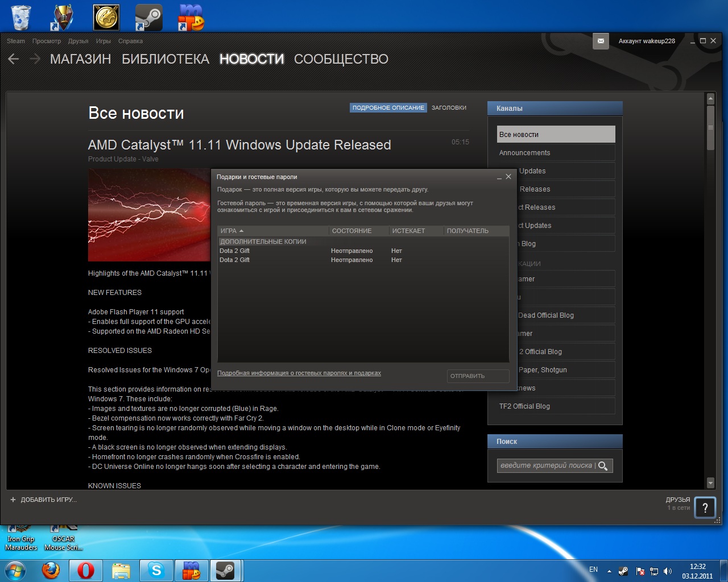Open link about guest passes and gifts
This screenshot has height=582, width=728.
(299, 373)
